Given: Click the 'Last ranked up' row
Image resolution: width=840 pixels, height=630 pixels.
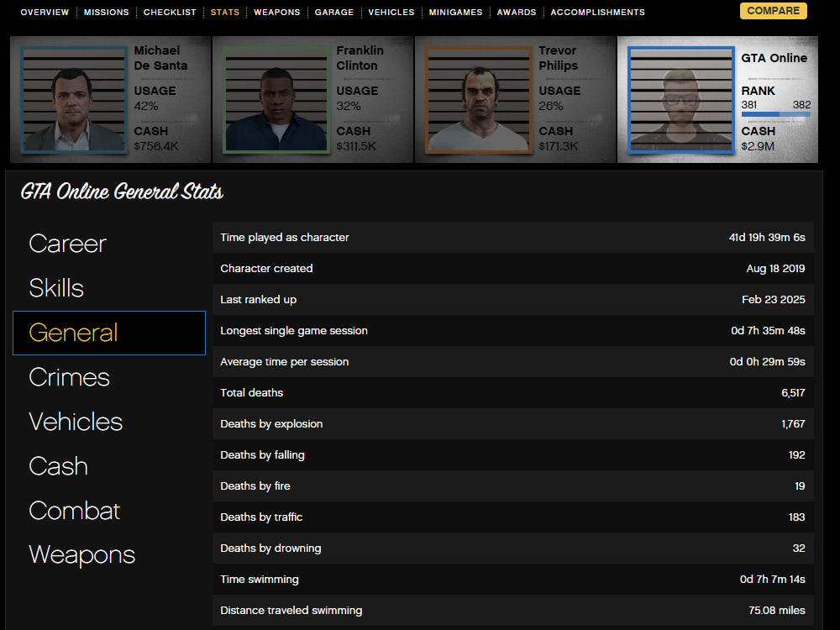Looking at the screenshot, I should (x=513, y=300).
